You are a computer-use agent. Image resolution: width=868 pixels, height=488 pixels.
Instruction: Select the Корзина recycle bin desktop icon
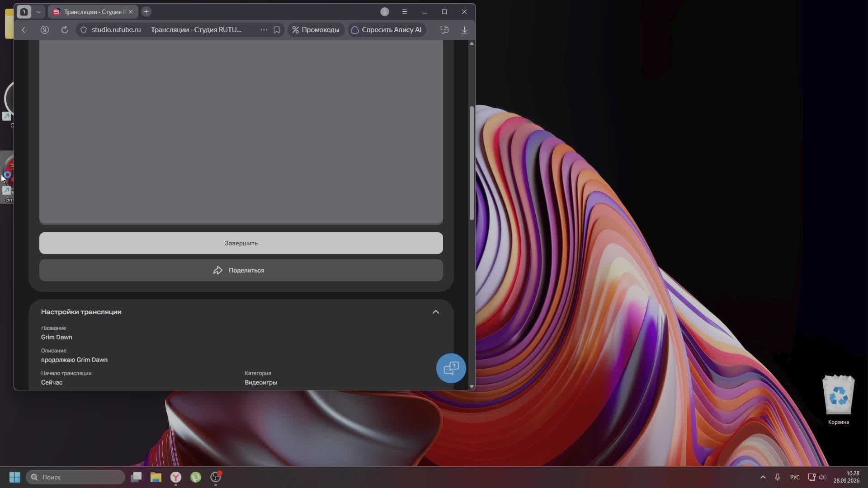839,400
